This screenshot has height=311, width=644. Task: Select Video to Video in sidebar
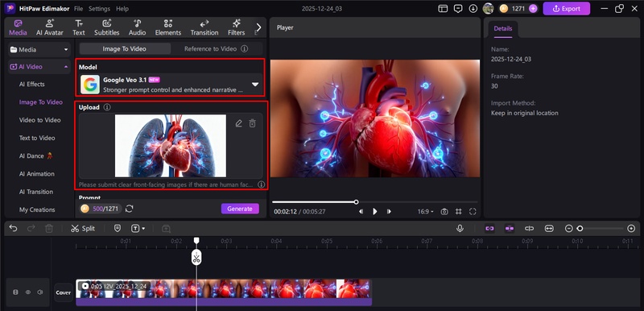click(39, 120)
